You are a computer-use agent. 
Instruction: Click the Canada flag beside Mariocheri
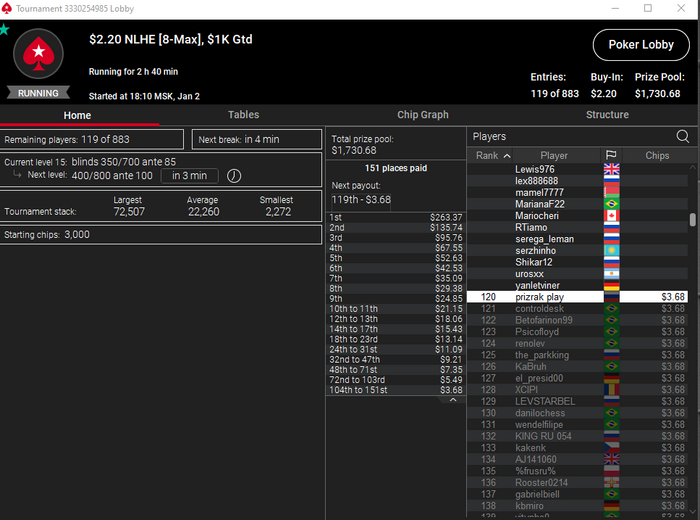tap(611, 216)
